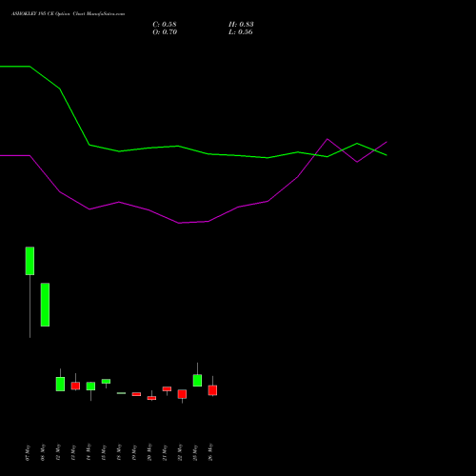This screenshot has width=476, height=476.
Task: Select the 15 May date label
Action: pyautogui.click(x=104, y=452)
